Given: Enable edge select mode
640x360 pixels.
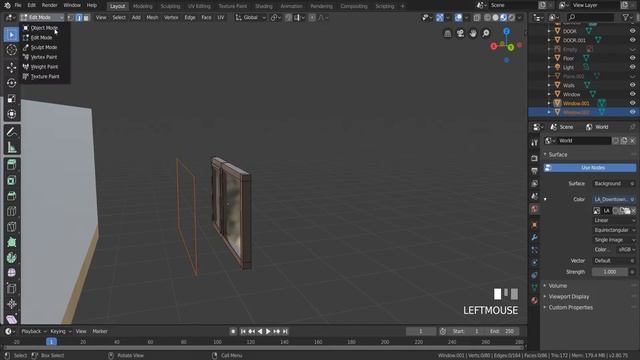Looking at the screenshot, I should (78, 18).
